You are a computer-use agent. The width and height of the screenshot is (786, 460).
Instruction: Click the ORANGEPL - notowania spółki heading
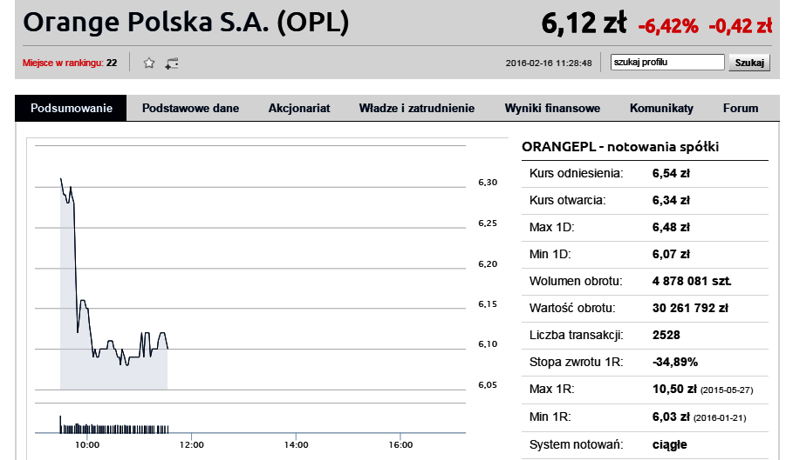(620, 147)
